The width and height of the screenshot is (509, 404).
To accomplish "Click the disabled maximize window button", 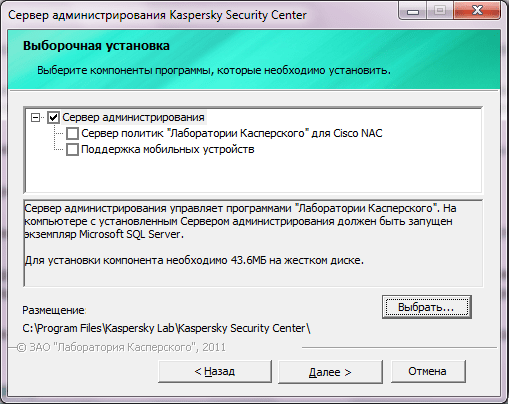I will click(440, 12).
